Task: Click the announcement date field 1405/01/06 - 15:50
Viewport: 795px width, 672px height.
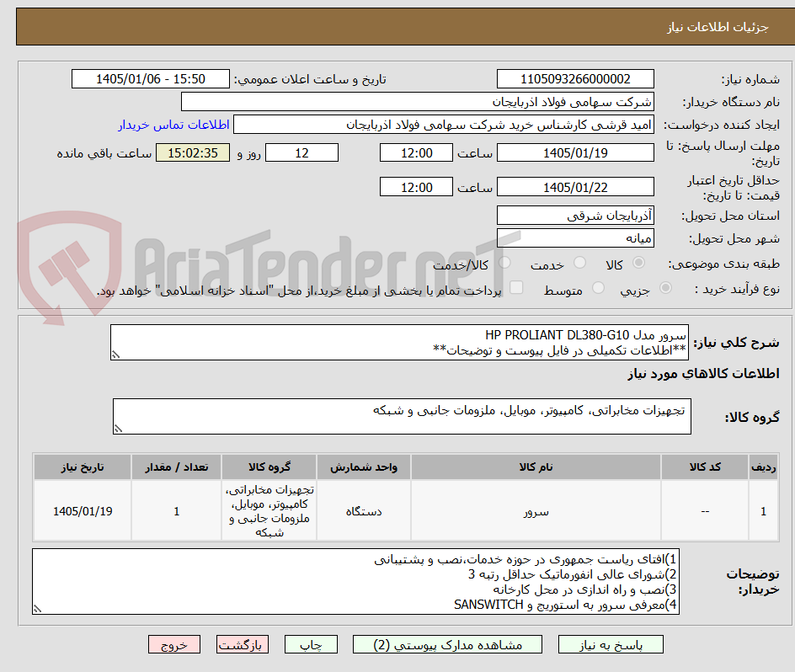Action: pos(151,79)
